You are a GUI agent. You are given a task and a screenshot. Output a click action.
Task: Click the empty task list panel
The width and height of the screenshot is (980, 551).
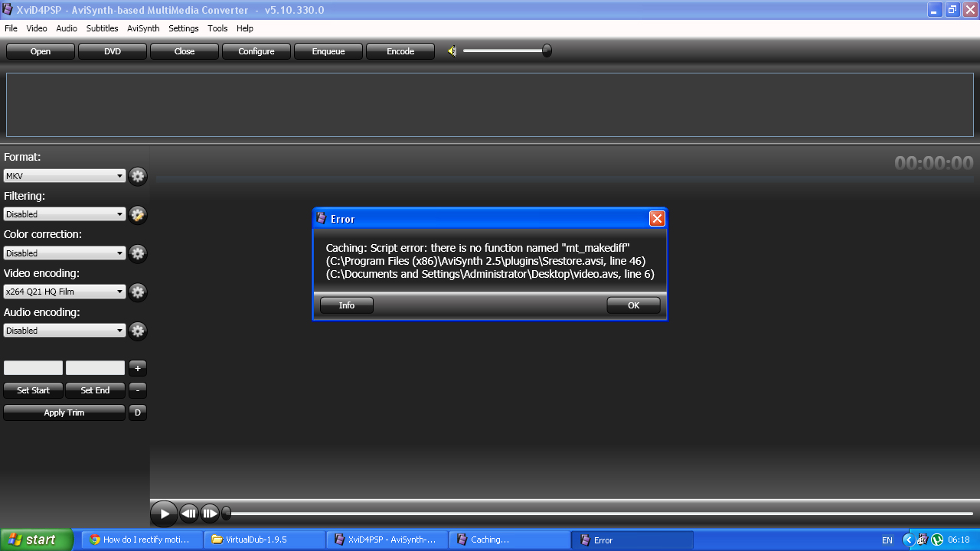coord(490,105)
